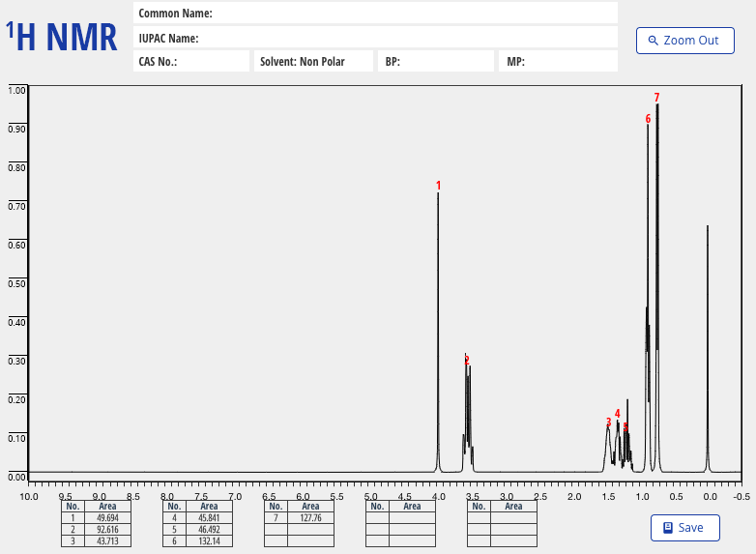This screenshot has width=756, height=554.
Task: Click the Common Name field
Action: click(375, 13)
